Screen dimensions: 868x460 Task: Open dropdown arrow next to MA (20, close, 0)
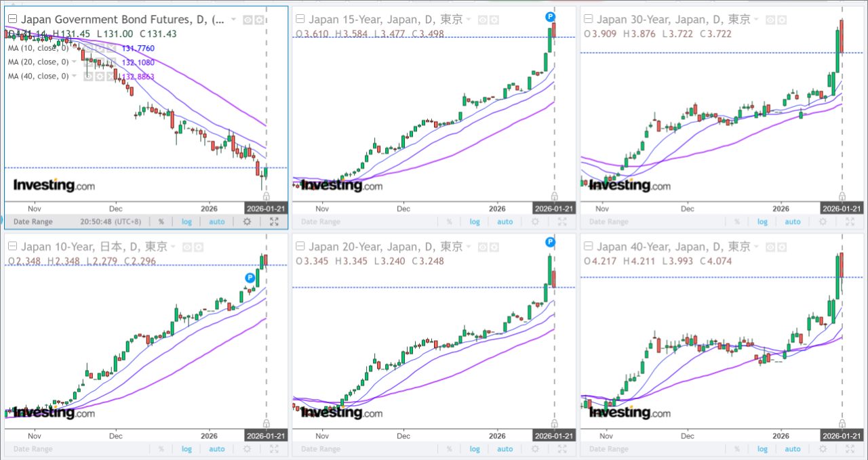pyautogui.click(x=74, y=62)
